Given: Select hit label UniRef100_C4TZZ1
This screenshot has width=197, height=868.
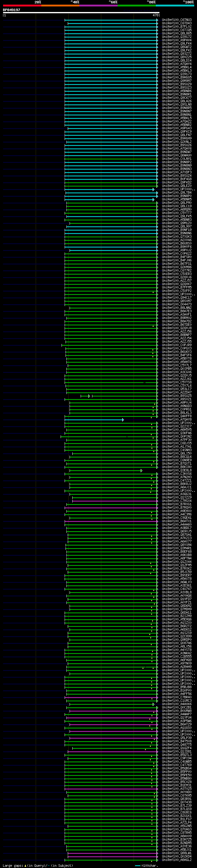Looking at the screenshot, I should (x=177, y=481).
